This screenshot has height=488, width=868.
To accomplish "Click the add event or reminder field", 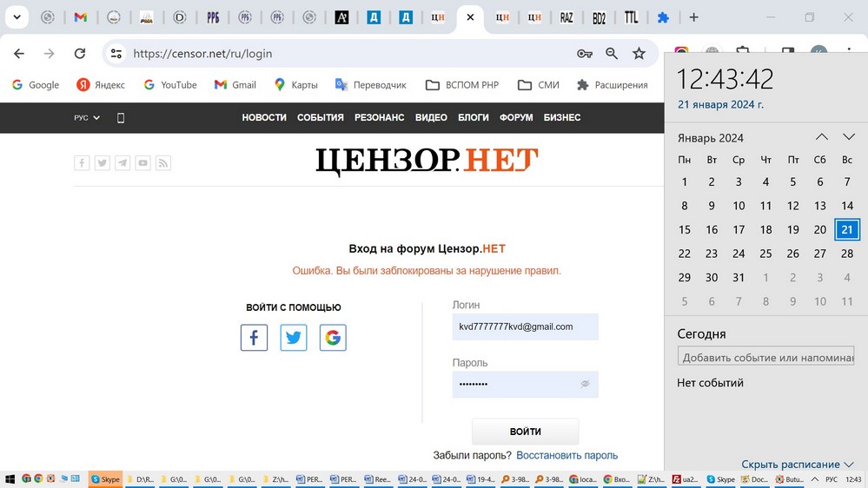I will pyautogui.click(x=765, y=358).
